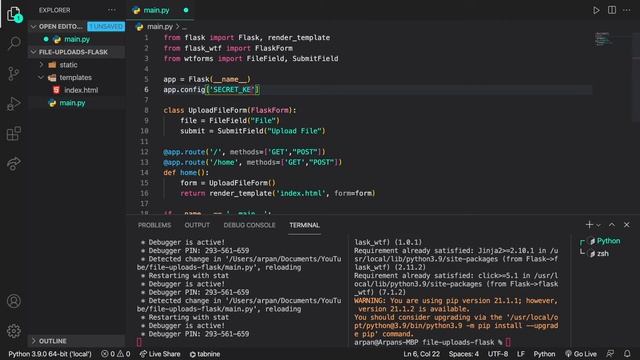Select Python 3.9.0 64-bit interpreter in status bar
Screen dimensions: 640x360
[x=50, y=354]
